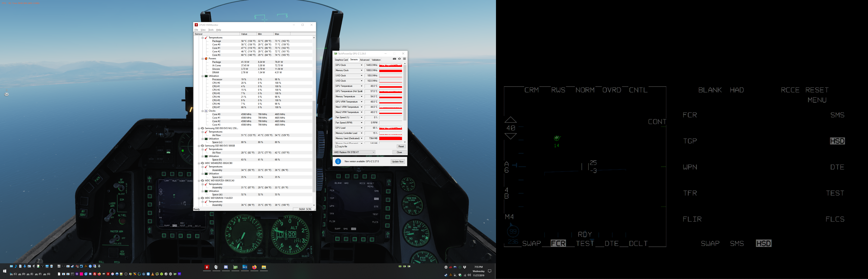The image size is (868, 279).
Task: Launch Amazon Music from quick launch row
Action: click(180, 274)
